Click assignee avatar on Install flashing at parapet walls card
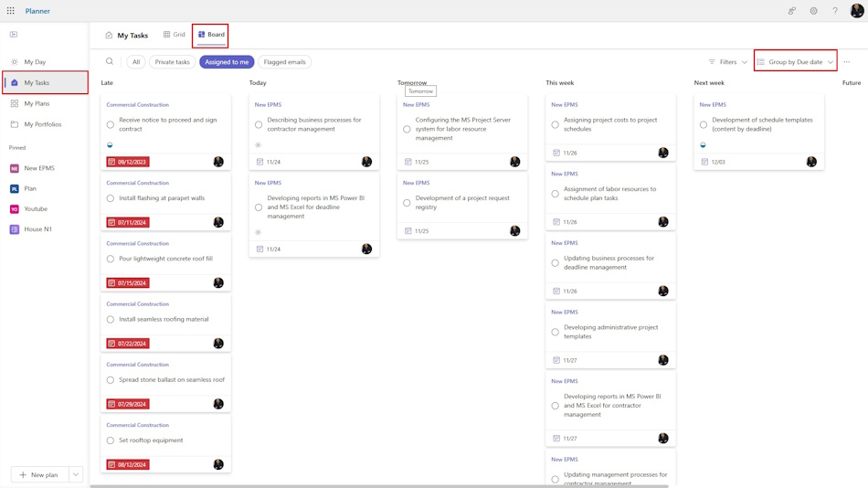The height and width of the screenshot is (488, 868). 218,222
